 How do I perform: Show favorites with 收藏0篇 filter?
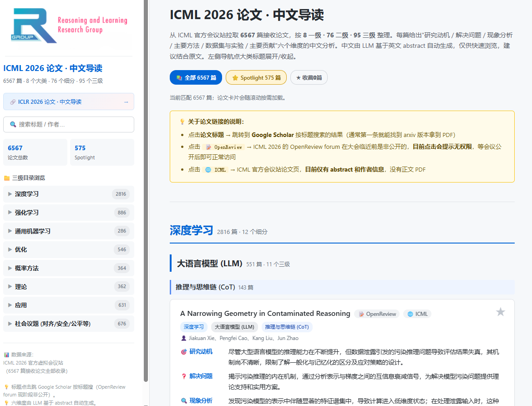pyautogui.click(x=309, y=77)
